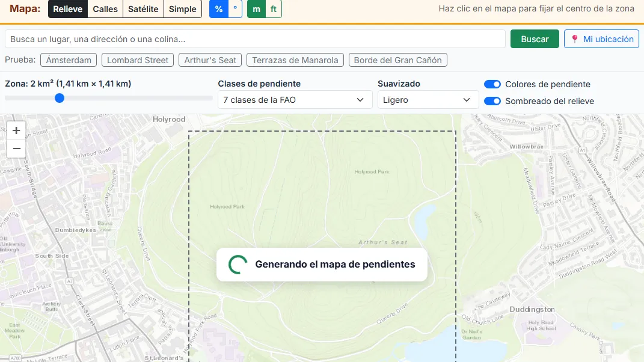Toggle Colores de pendiente switch
Image resolution: width=644 pixels, height=362 pixels.
(492, 84)
